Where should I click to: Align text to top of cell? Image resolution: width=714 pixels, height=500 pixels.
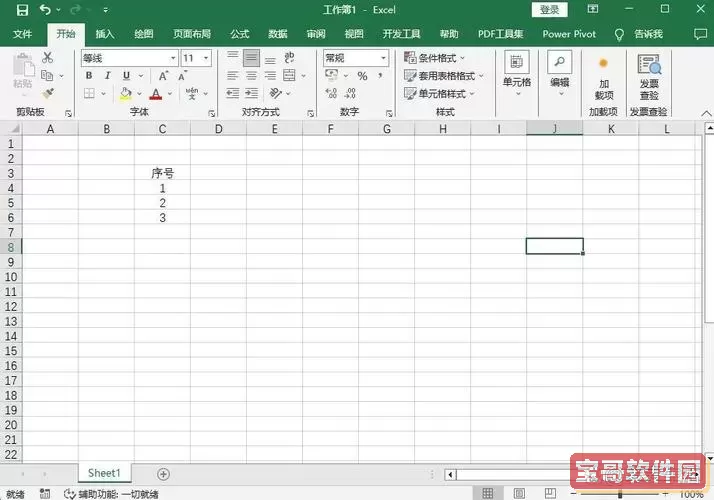pyautogui.click(x=233, y=57)
